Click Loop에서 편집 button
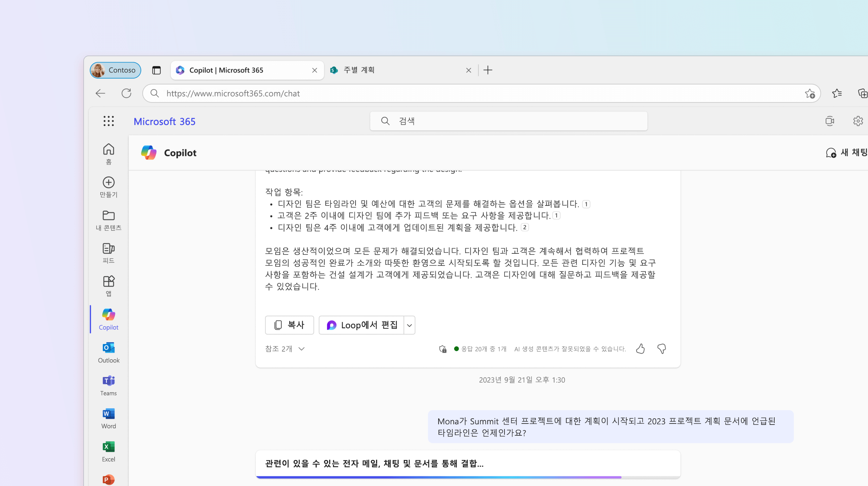 pos(361,325)
